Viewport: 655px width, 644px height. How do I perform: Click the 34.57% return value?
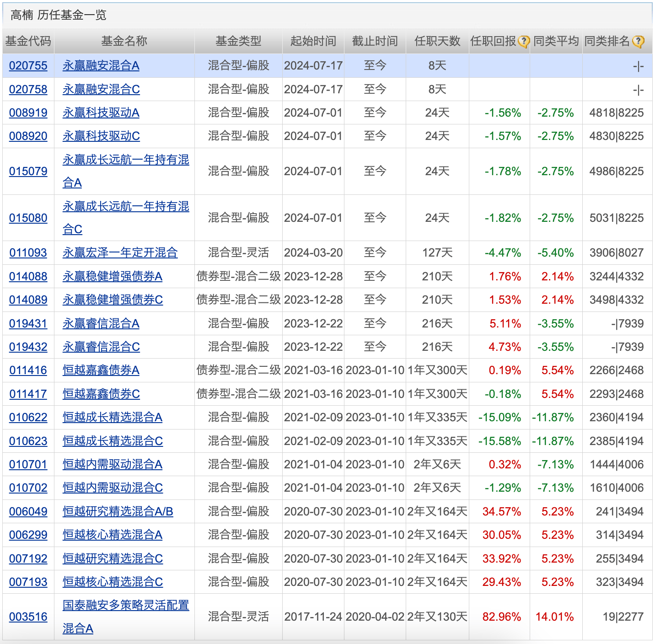(502, 511)
